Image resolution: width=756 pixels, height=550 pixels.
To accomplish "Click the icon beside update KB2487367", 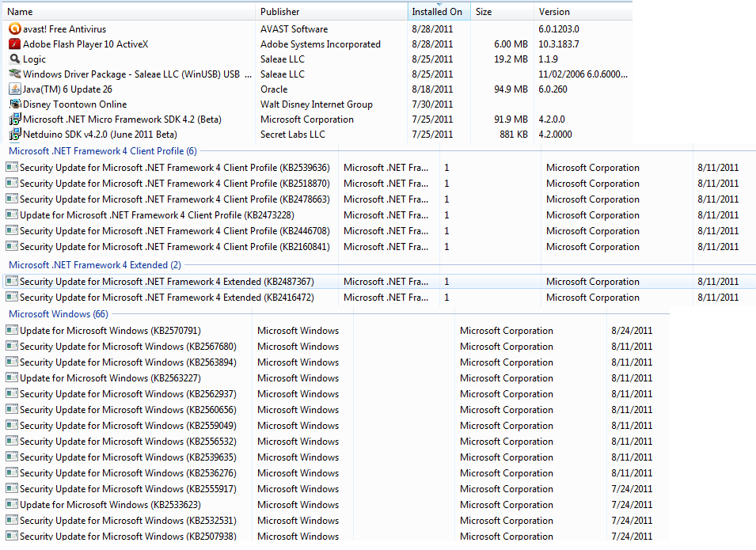I will click(x=12, y=281).
